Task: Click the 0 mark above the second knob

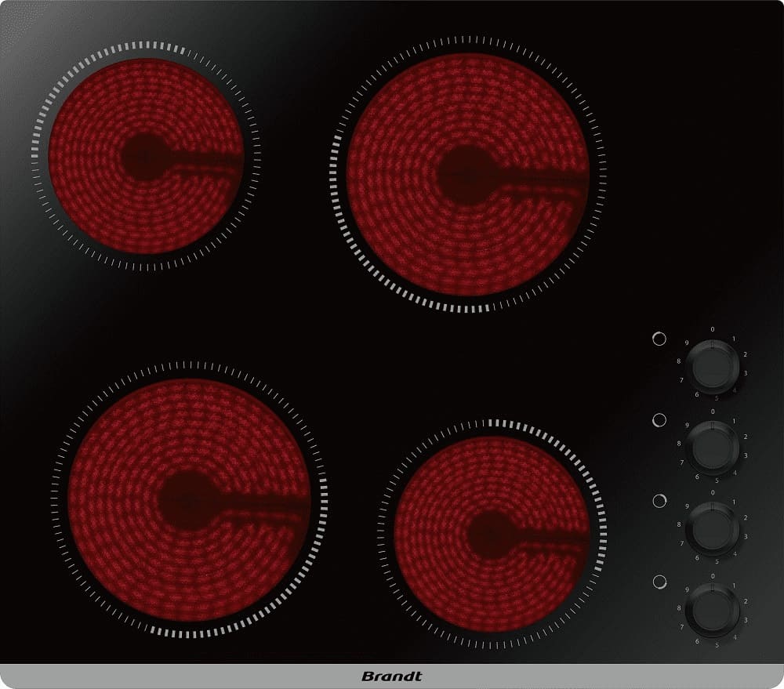Action: click(713, 412)
